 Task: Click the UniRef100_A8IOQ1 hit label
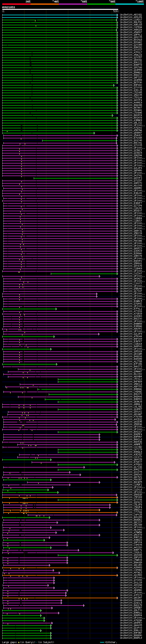(x=131, y=15)
